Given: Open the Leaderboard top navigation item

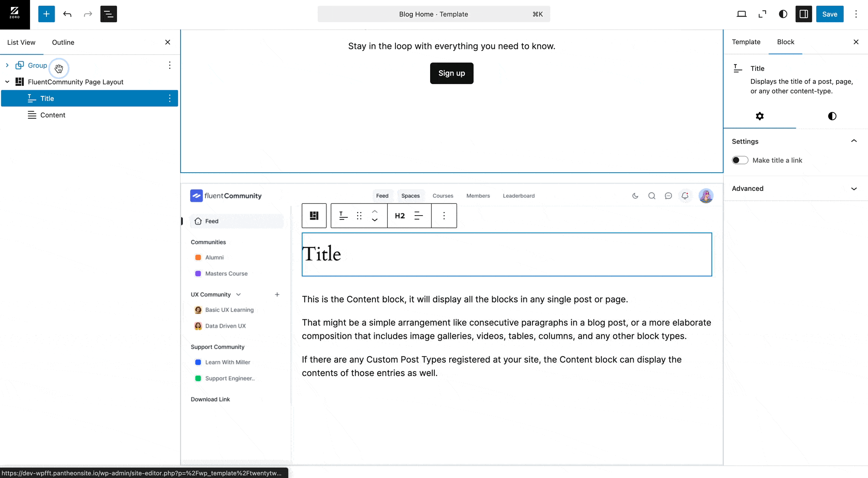Looking at the screenshot, I should point(519,196).
